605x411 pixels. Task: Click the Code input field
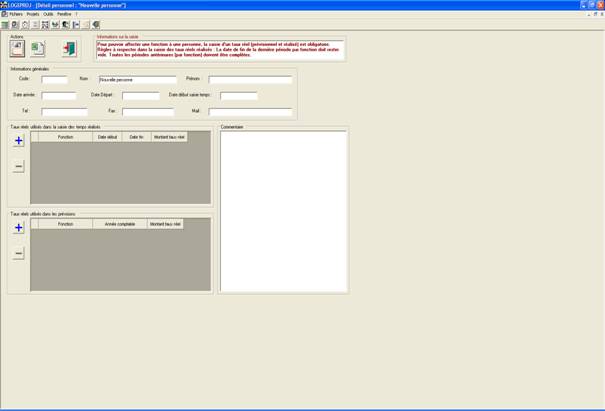pos(54,79)
